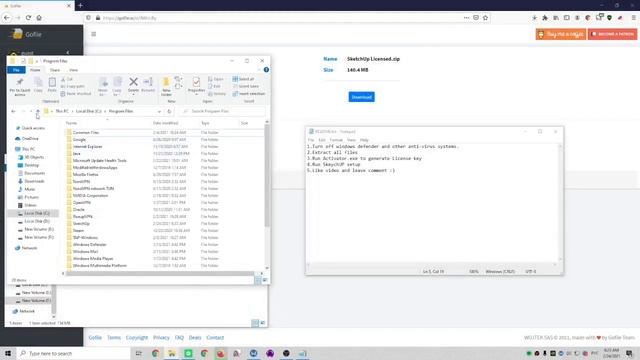Image resolution: width=640 pixels, height=360 pixels.
Task: Click the Buy me a coffee button
Action: click(561, 34)
